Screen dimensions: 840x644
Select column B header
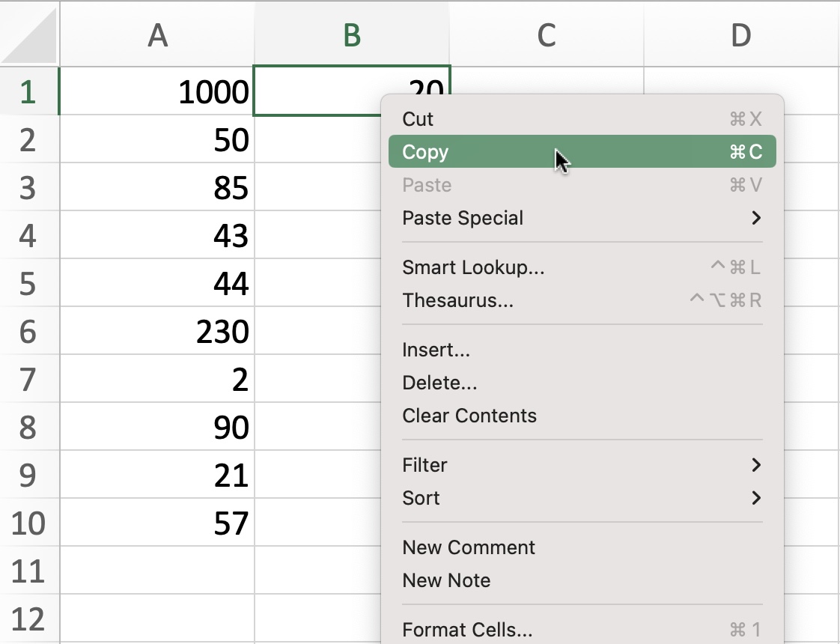point(352,35)
